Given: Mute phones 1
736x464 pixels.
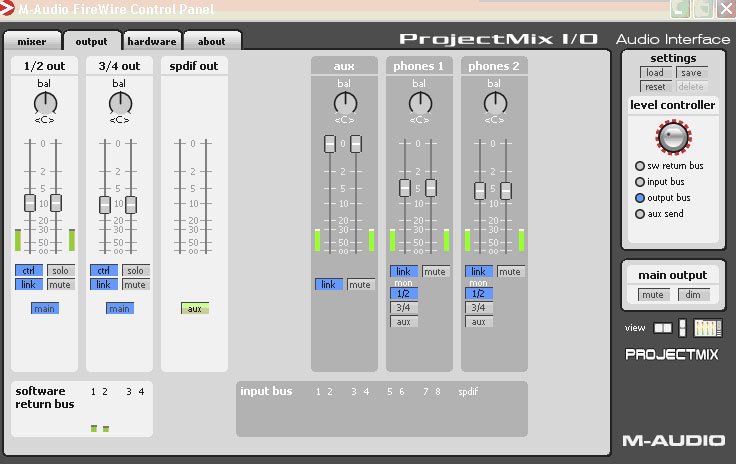Looking at the screenshot, I should click(436, 271).
